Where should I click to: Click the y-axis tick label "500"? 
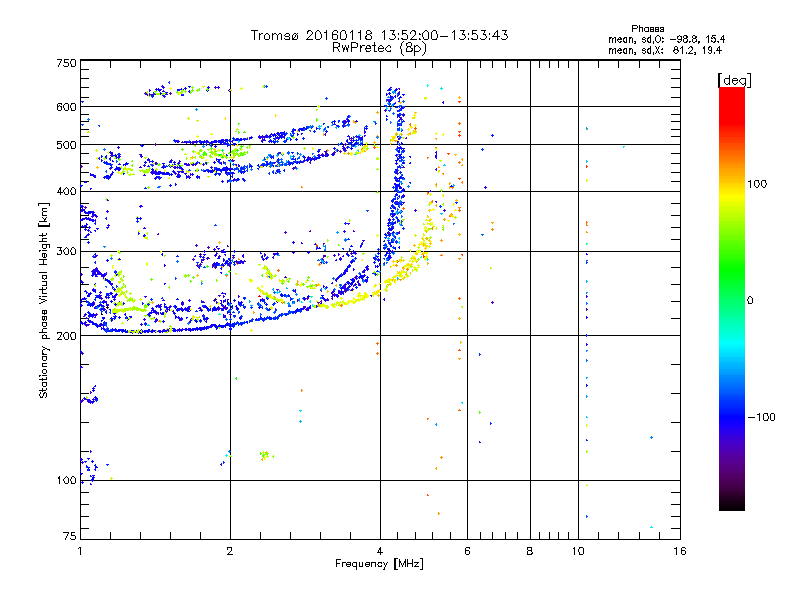(x=66, y=145)
